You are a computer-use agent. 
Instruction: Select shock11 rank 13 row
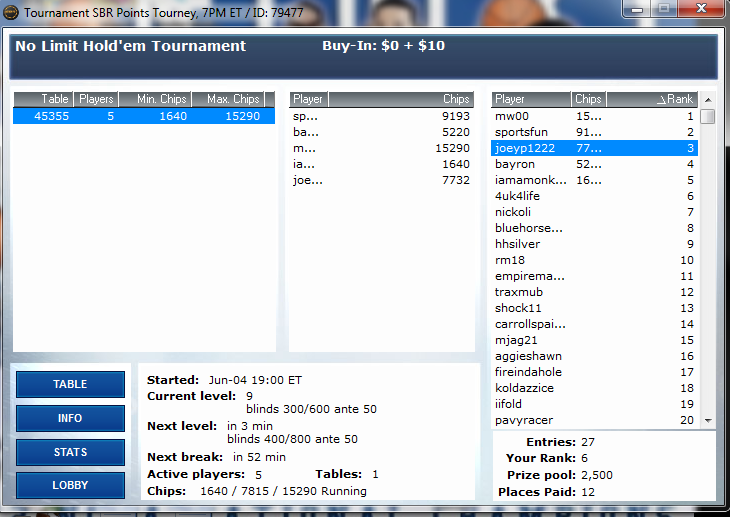tap(595, 308)
